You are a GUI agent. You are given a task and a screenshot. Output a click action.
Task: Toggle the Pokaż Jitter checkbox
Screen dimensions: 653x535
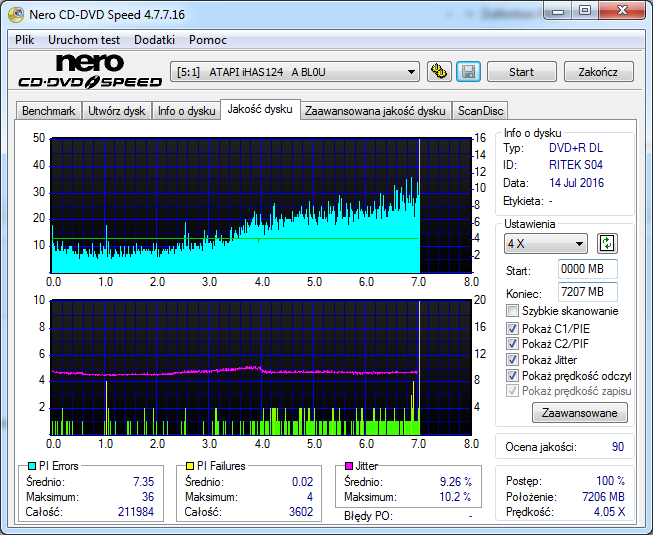[x=512, y=359]
